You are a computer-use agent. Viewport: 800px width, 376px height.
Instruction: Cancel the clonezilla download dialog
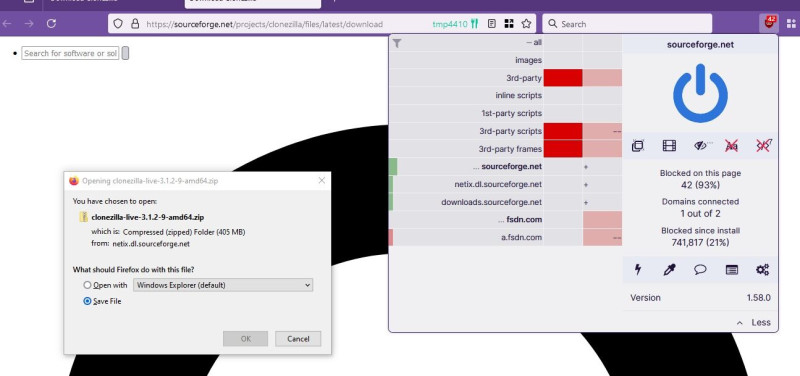298,338
